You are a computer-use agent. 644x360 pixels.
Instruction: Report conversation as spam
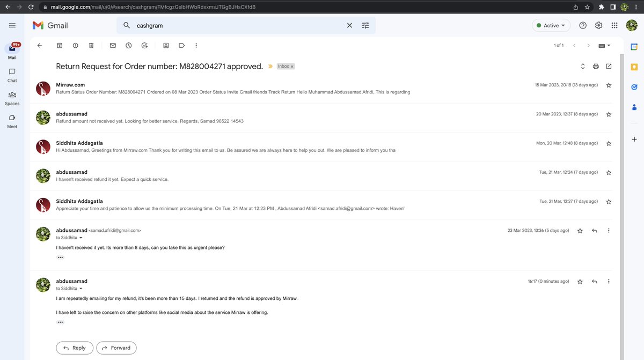click(76, 46)
